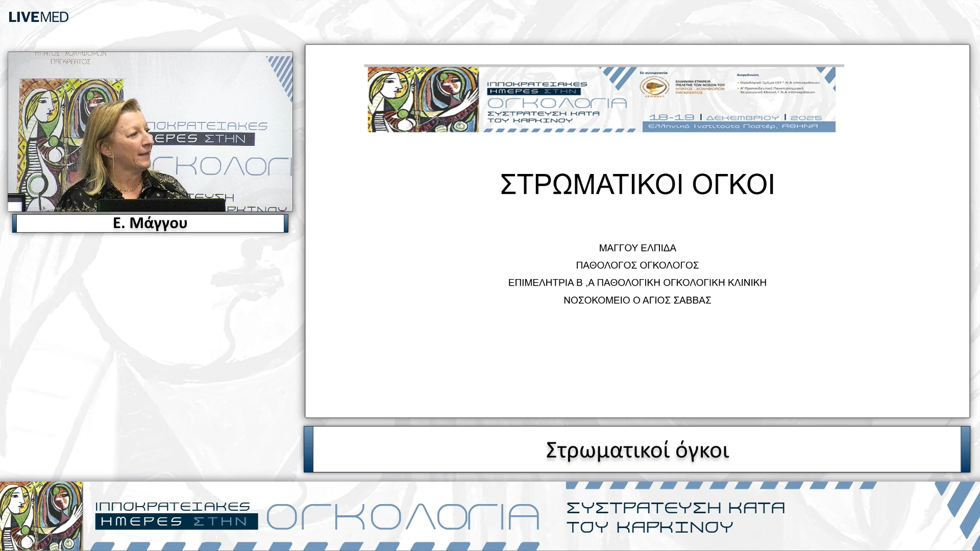Select the Ε. Μάγγου speaker nameplate
The width and height of the screenshot is (980, 551).
(x=150, y=223)
